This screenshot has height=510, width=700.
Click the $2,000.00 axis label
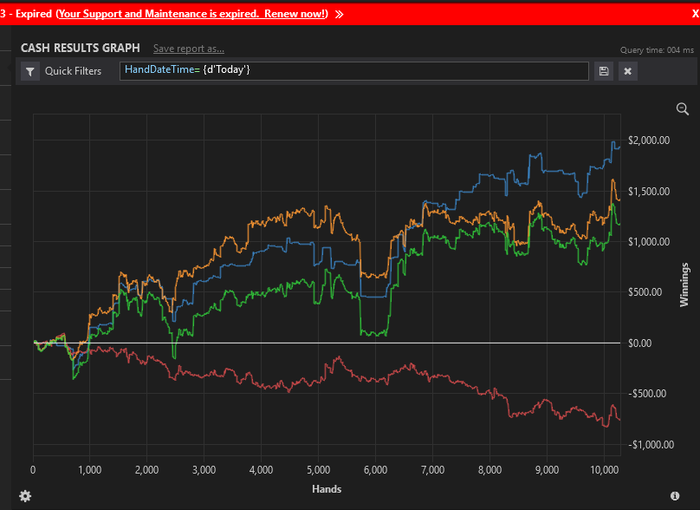649,141
